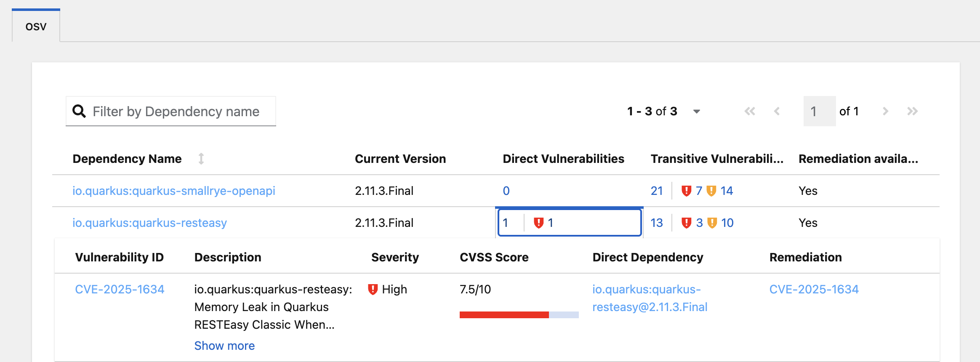Click the Direct Vulnerabilities column header
980x362 pixels.
563,159
